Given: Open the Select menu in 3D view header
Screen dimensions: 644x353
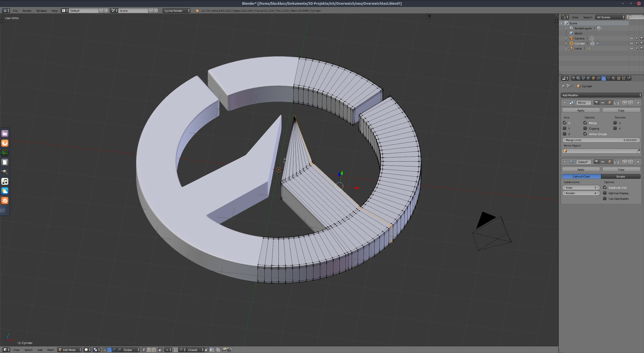Looking at the screenshot, I should [28, 350].
